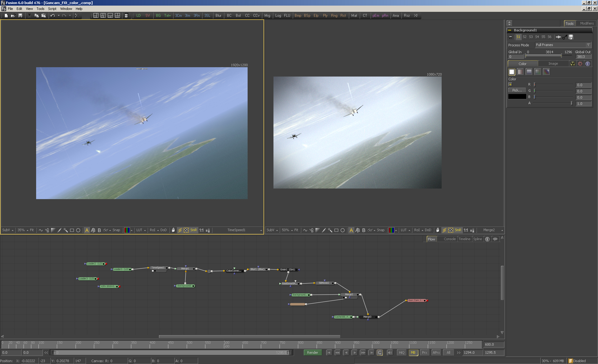Open the radioactive icon tab in tool controls
The image size is (598, 364).
[572, 64]
